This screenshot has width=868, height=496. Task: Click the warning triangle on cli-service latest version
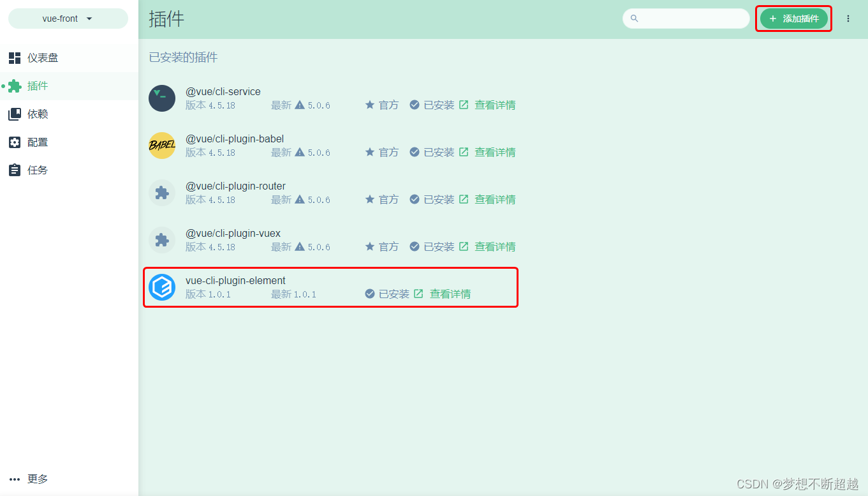tap(300, 105)
